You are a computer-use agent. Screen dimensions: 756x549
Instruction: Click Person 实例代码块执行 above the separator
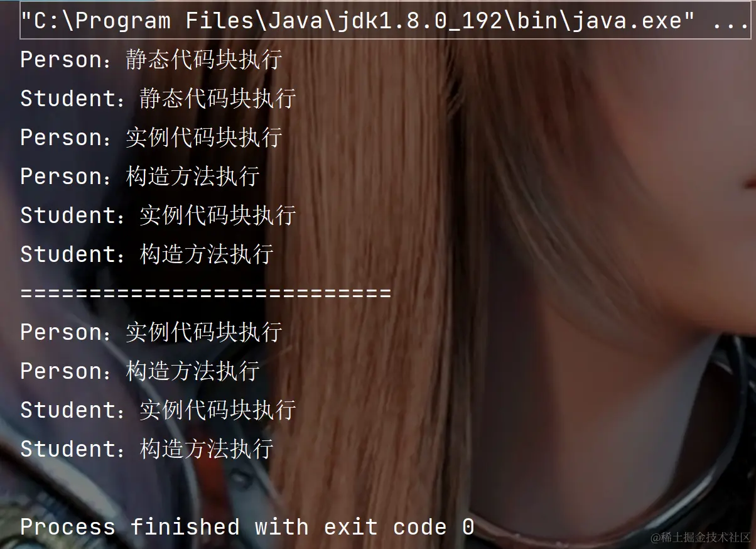coord(151,138)
